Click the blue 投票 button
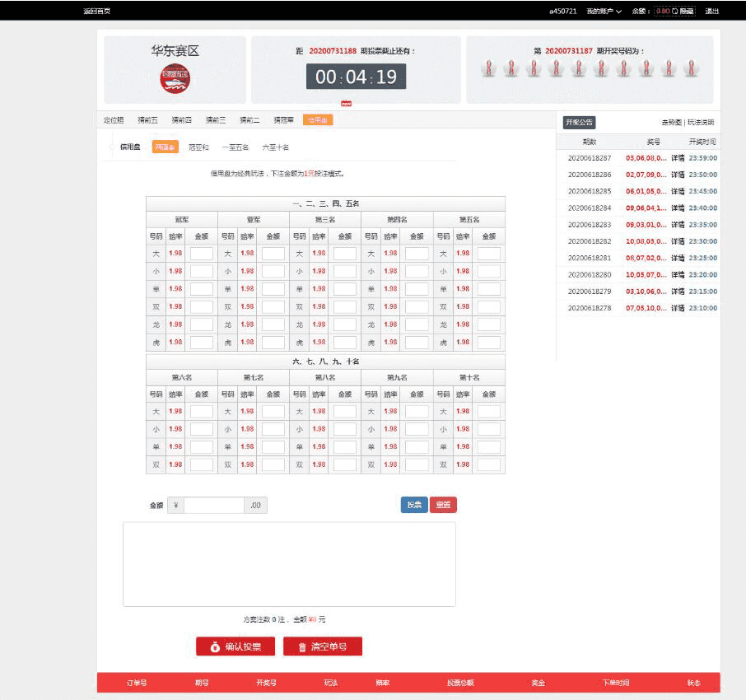This screenshot has height=700, width=746. pos(414,505)
